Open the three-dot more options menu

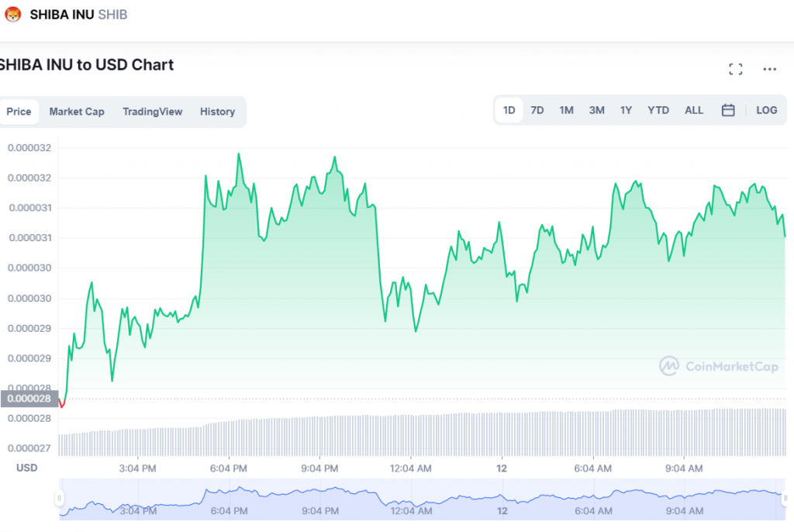[x=769, y=69]
